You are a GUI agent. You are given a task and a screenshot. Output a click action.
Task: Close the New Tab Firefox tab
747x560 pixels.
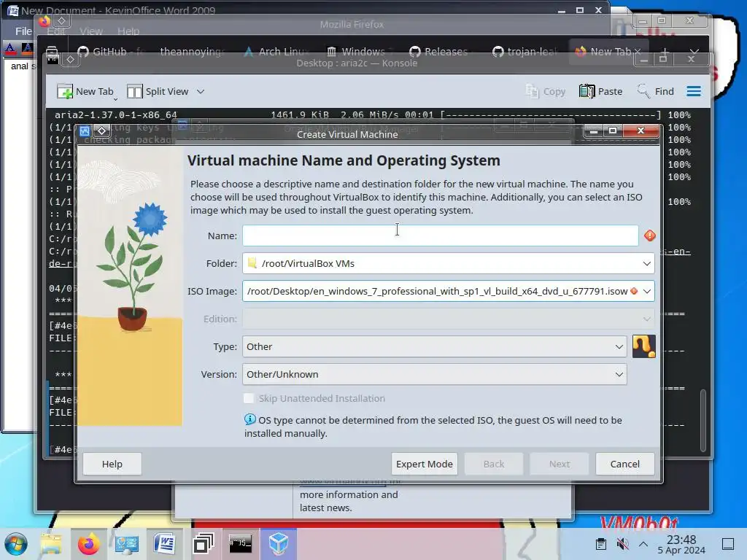click(638, 51)
